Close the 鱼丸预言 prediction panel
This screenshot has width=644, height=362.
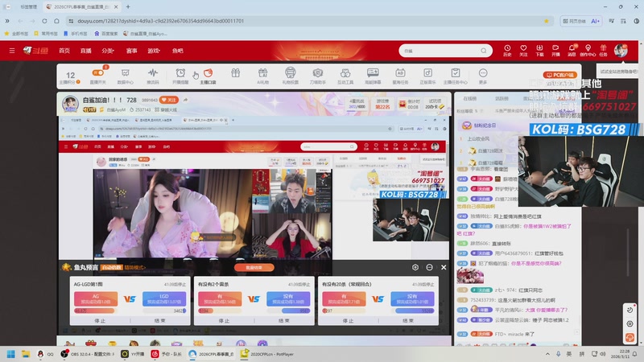444,267
